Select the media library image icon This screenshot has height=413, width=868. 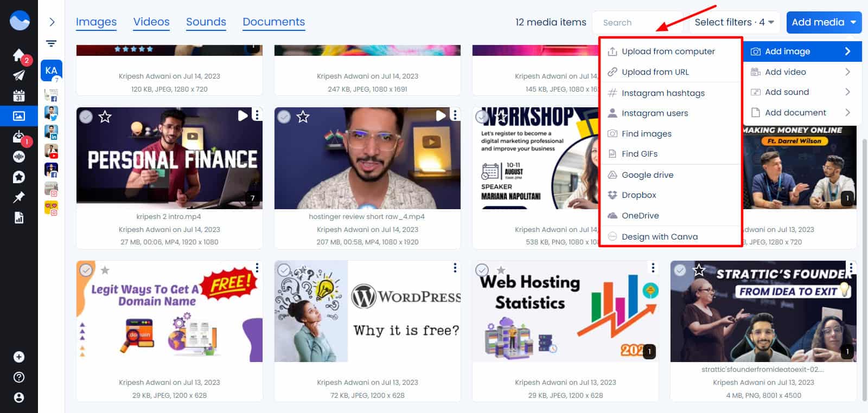18,116
